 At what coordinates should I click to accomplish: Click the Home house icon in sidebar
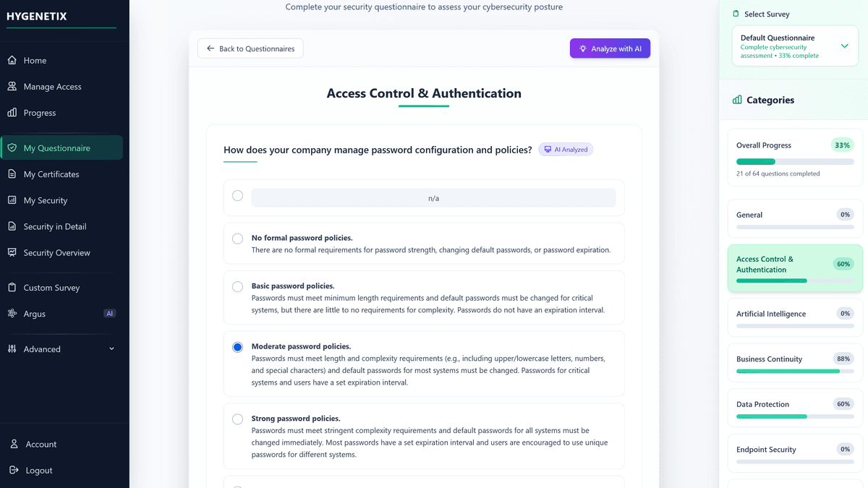pyautogui.click(x=12, y=61)
